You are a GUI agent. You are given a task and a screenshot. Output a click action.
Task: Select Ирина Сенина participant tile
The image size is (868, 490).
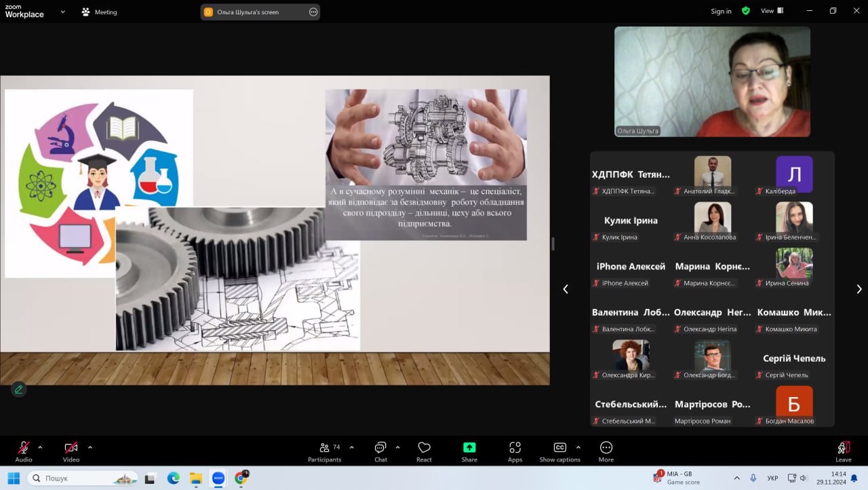(794, 267)
